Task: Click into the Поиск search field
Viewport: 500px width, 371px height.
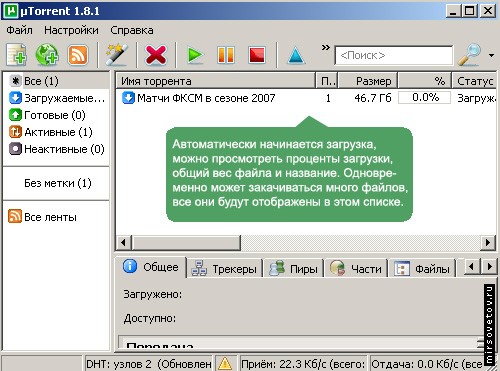Action: point(394,55)
